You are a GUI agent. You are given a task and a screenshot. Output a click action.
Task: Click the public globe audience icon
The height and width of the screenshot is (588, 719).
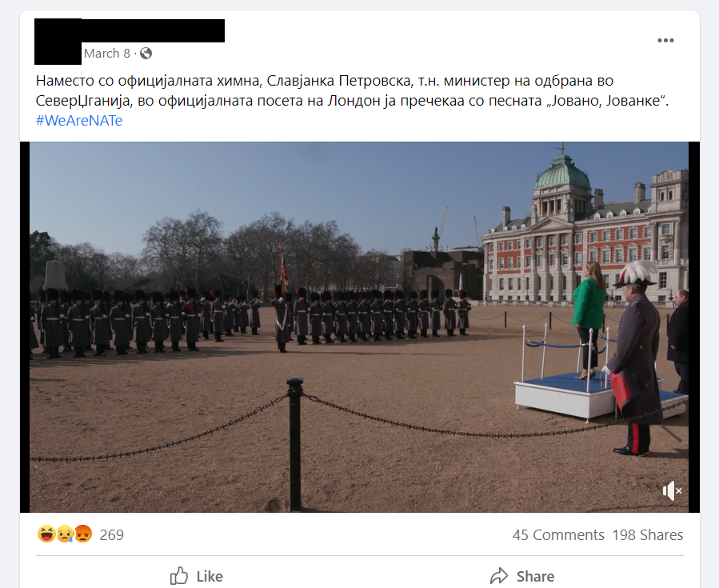pyautogui.click(x=146, y=54)
